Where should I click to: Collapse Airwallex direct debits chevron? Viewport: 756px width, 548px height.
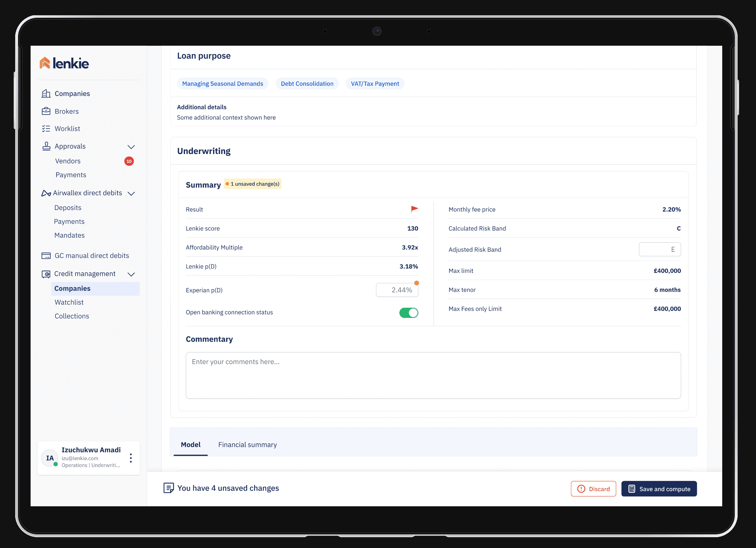pyautogui.click(x=131, y=193)
